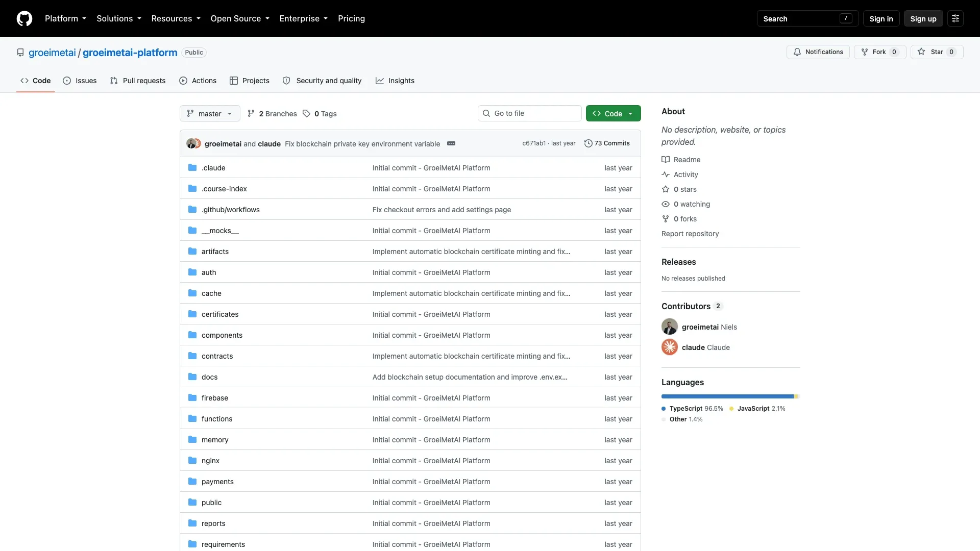Click the commit author avatars

click(193, 143)
